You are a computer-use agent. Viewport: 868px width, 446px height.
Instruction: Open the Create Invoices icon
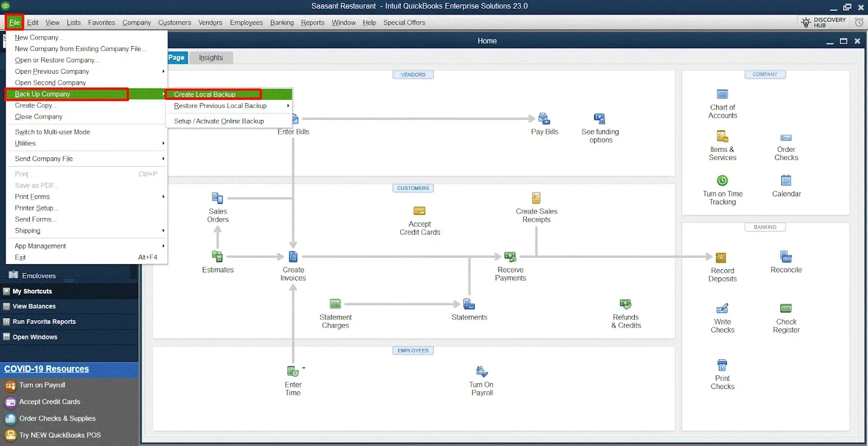[293, 257]
